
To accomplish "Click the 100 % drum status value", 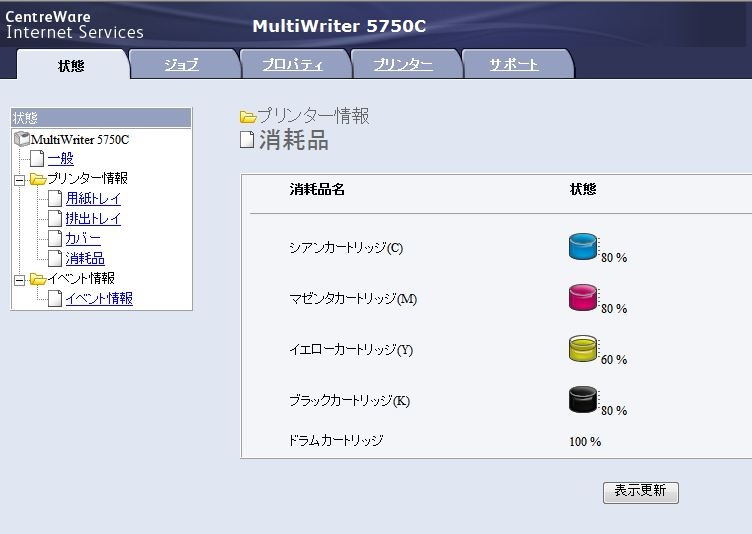I will click(585, 441).
